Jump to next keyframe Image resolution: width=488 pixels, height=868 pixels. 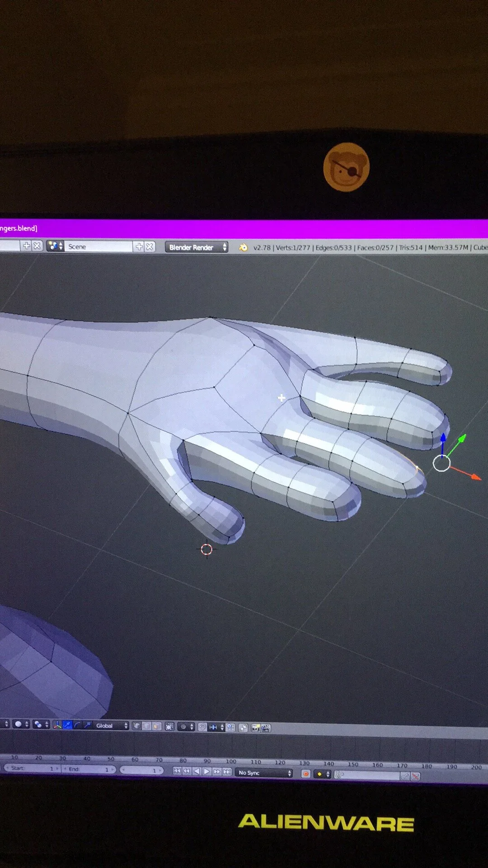point(217,771)
